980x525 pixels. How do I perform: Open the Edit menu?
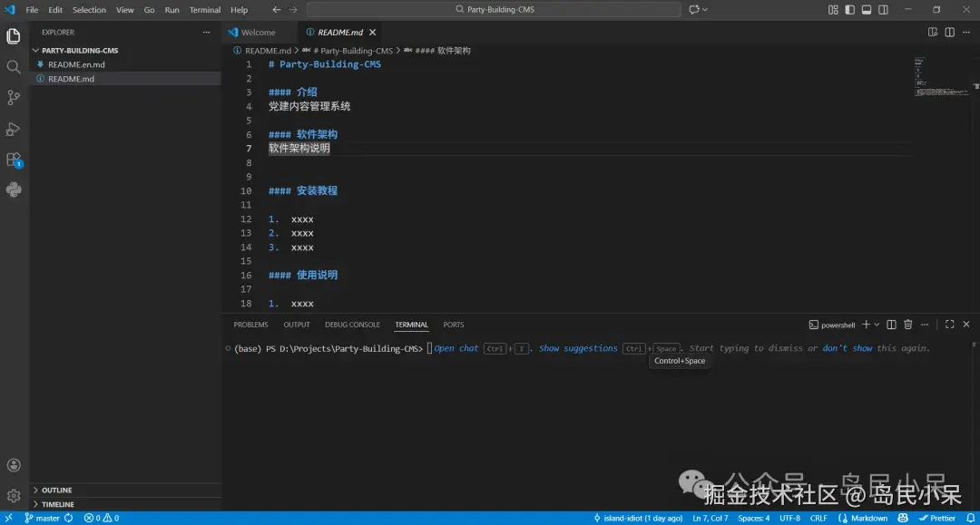[55, 9]
